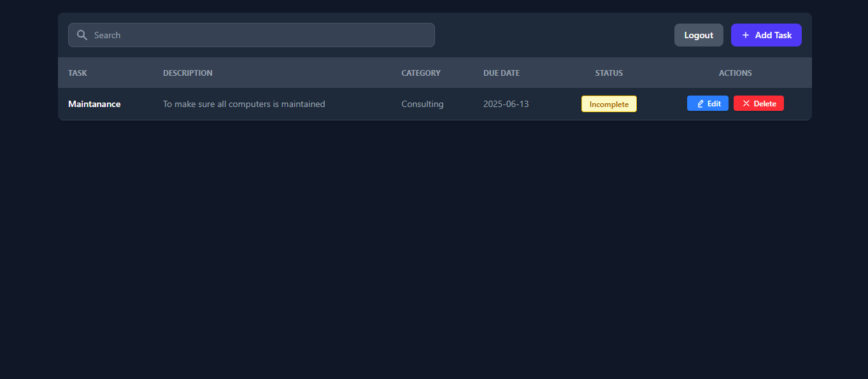Image resolution: width=868 pixels, height=379 pixels.
Task: Sort tasks by the CATEGORY column
Action: tap(420, 73)
